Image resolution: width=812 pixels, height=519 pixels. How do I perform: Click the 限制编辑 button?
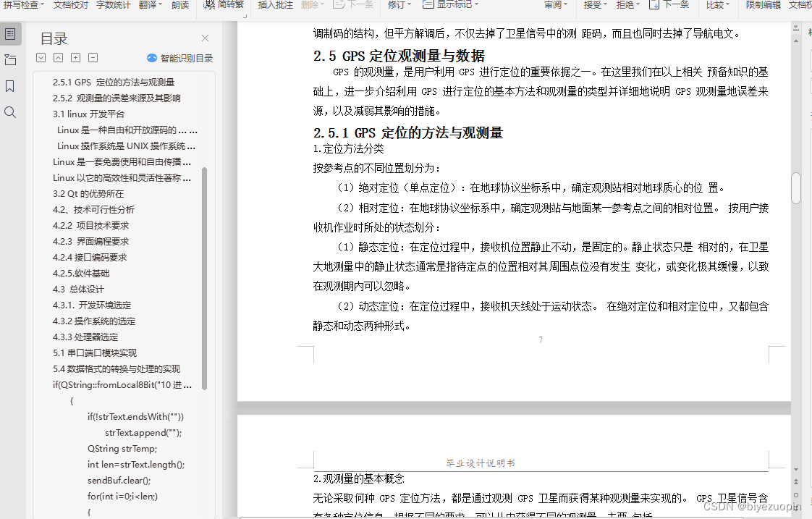[x=763, y=4]
